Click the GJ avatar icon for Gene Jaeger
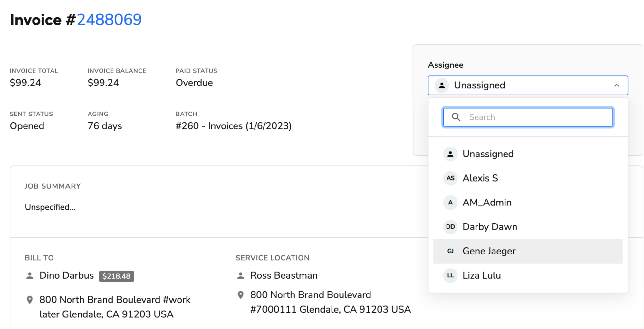Image resolution: width=644 pixels, height=329 pixels. [x=450, y=251]
